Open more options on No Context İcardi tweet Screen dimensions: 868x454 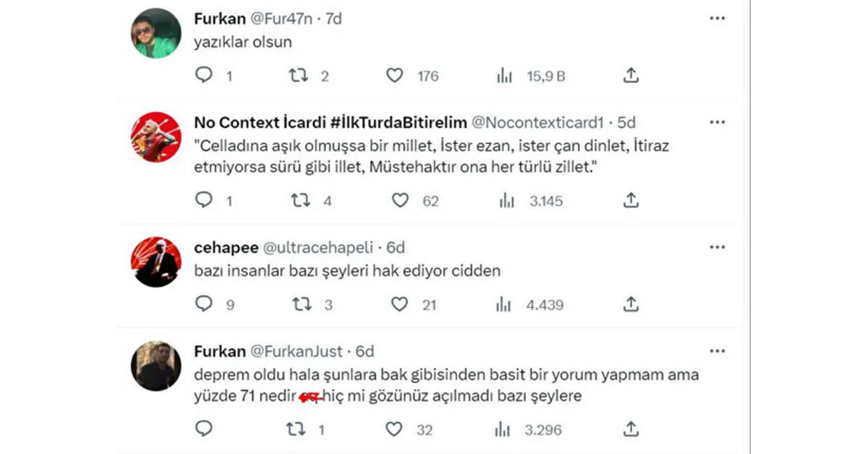point(717,123)
